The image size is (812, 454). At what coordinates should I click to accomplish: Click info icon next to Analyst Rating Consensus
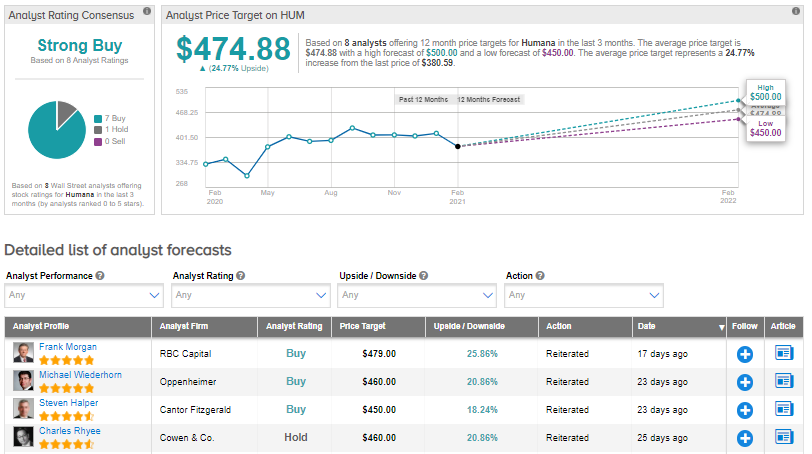coord(147,11)
